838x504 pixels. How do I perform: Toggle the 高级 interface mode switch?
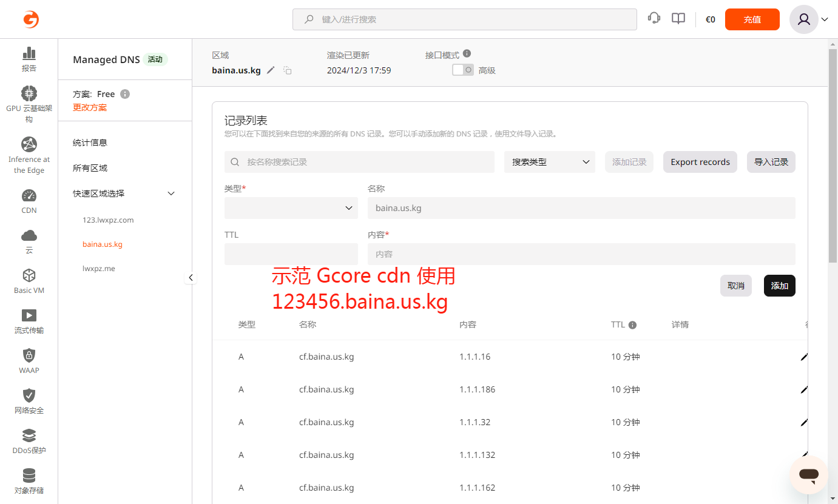[x=463, y=70]
